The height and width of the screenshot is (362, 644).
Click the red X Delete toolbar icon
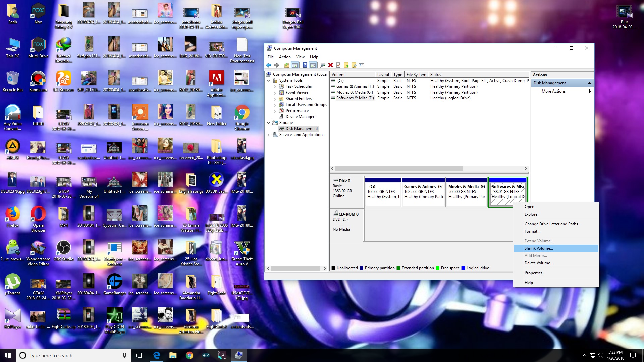click(331, 65)
